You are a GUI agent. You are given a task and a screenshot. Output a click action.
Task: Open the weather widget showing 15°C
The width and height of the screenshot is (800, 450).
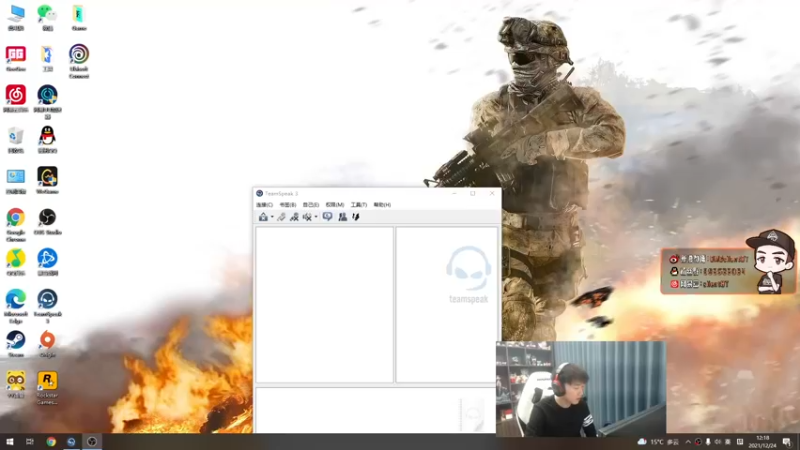tap(658, 442)
